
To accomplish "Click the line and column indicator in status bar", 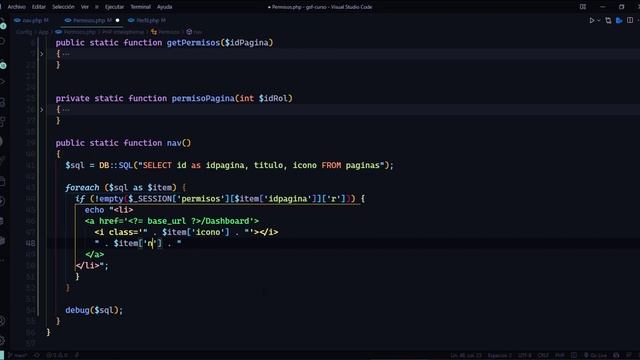I will pos(466,356).
